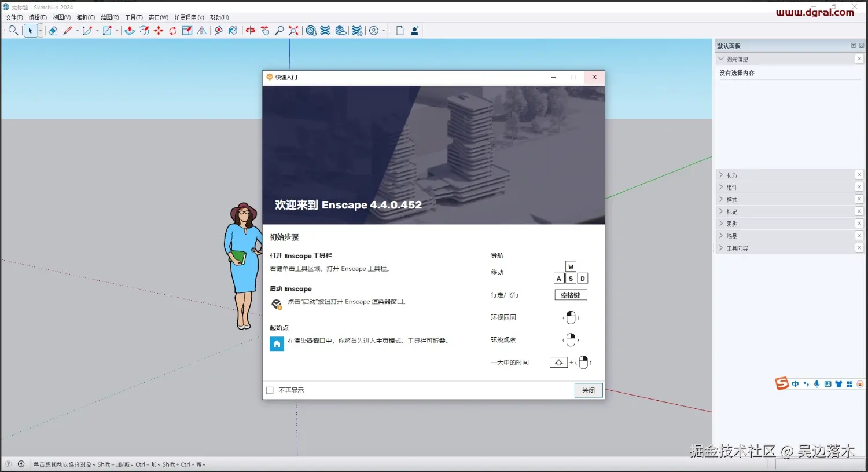Click the status bar info icon
This screenshot has width=868, height=472.
click(x=21, y=464)
